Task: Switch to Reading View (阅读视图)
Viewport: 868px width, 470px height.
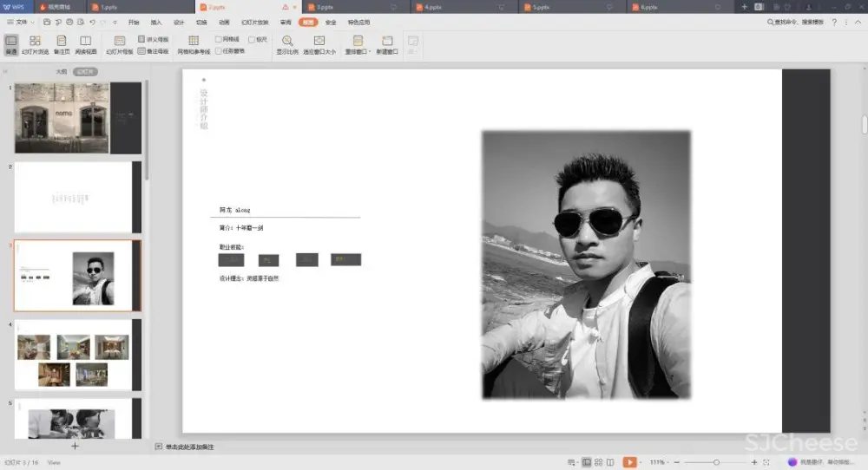Action: click(x=85, y=44)
